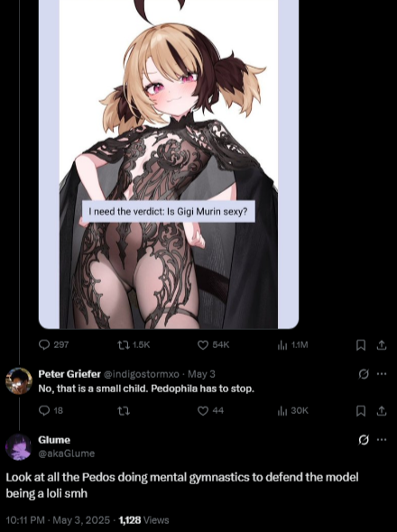Screen dimensions: 397x532
Task: Open the @akaGlume handle link
Action: [66, 454]
